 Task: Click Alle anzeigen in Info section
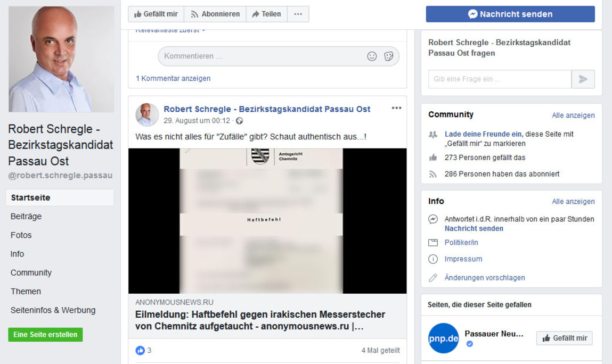point(573,202)
